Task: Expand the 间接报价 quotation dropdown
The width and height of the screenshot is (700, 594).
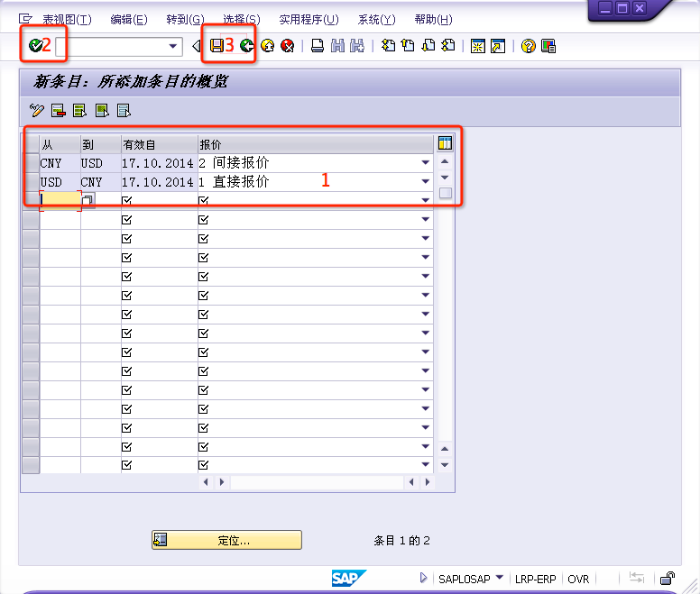Action: point(426,163)
